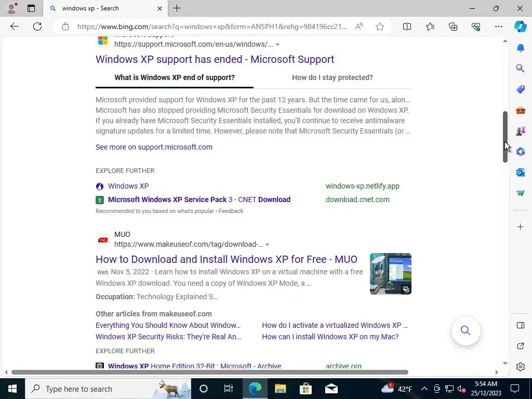Screen dimensions: 532x399
Task: Open Windows XP netlify explore link
Action: (128, 186)
